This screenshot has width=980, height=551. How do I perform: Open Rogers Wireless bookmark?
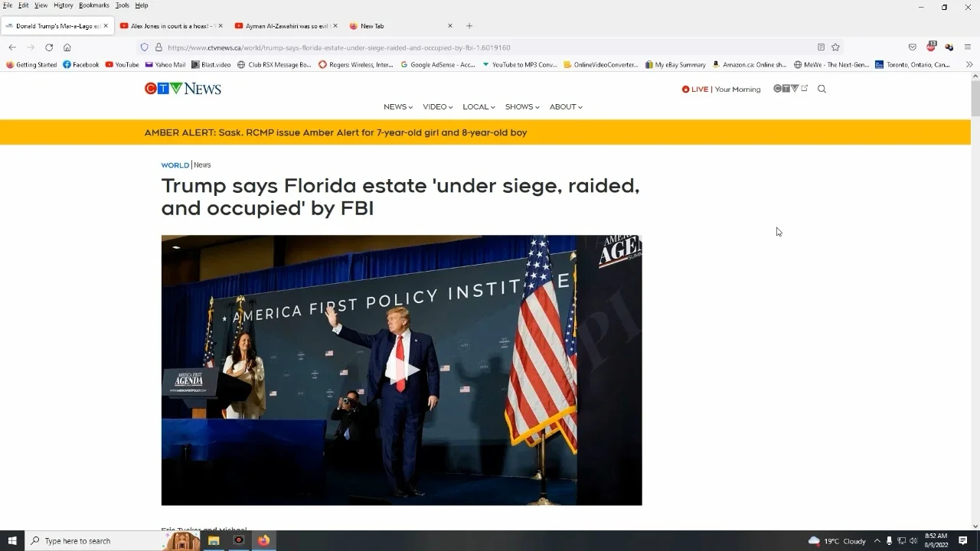click(x=356, y=65)
